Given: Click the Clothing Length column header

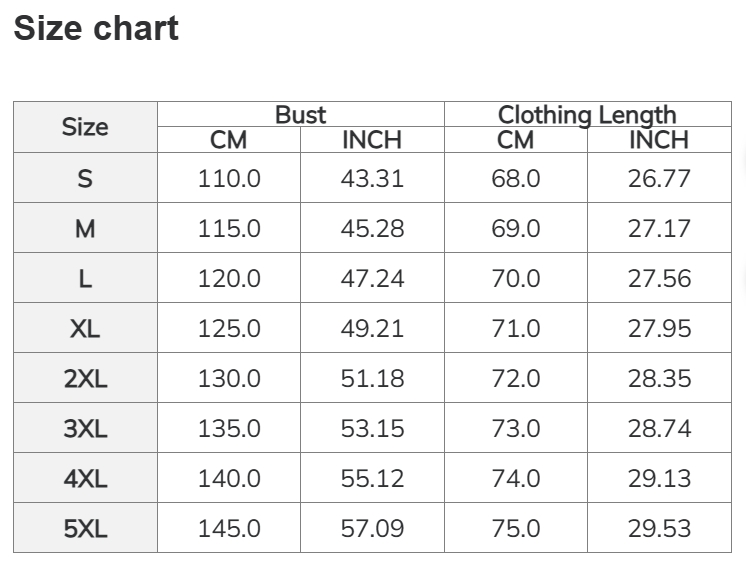Looking at the screenshot, I should 587,115.
